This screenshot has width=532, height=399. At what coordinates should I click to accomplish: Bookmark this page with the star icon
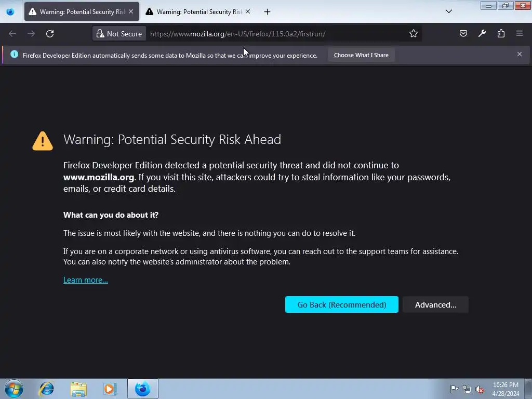click(413, 33)
